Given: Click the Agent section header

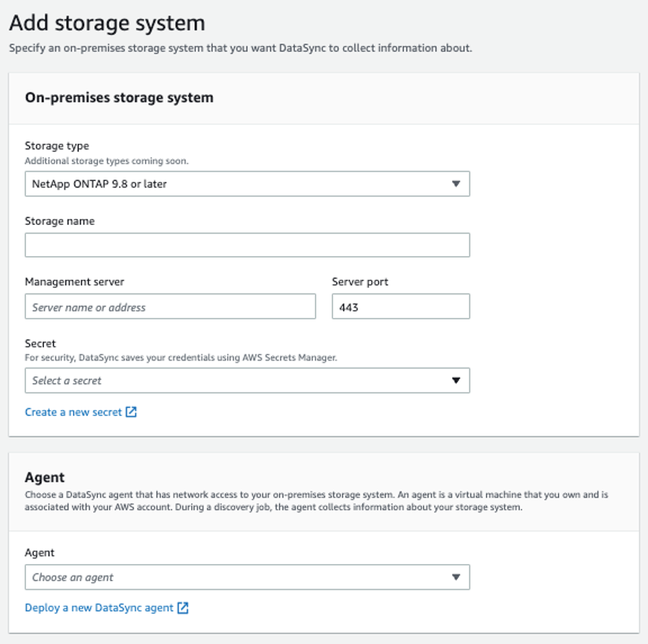Looking at the screenshot, I should [41, 477].
